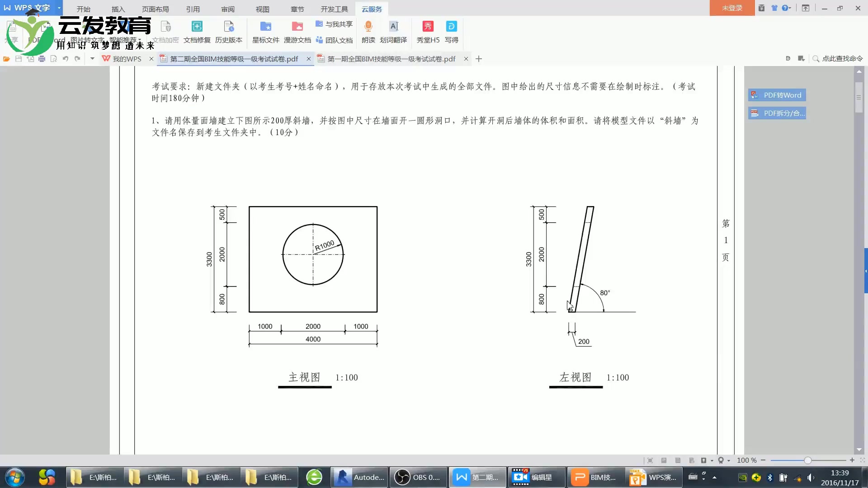Viewport: 868px width, 488px height.
Task: Click the open folder icon in quick toolbar
Action: [6, 59]
